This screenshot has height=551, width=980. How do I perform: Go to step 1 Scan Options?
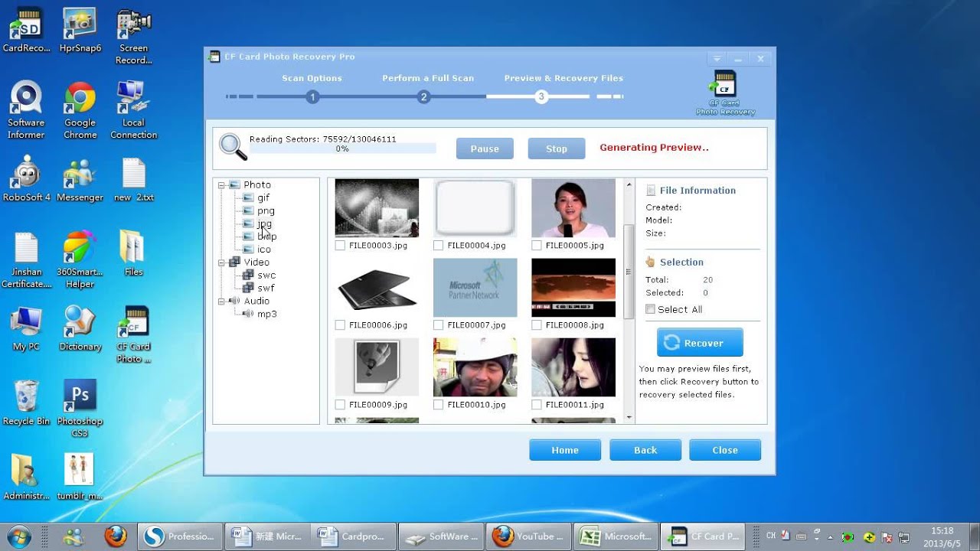pos(312,97)
